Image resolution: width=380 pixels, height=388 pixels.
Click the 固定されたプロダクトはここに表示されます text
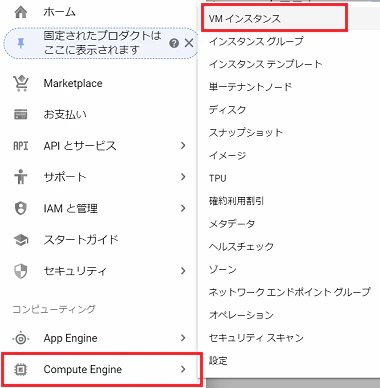tap(102, 43)
